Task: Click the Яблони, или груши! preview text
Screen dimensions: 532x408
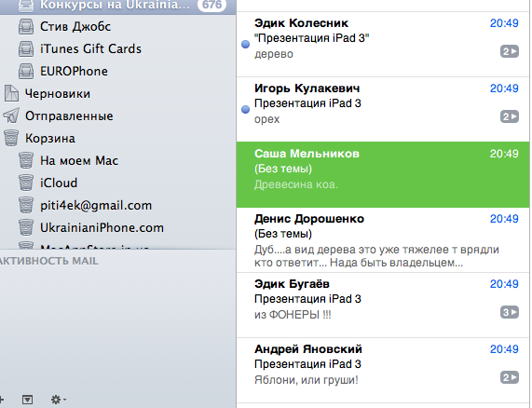Action: coord(306,380)
